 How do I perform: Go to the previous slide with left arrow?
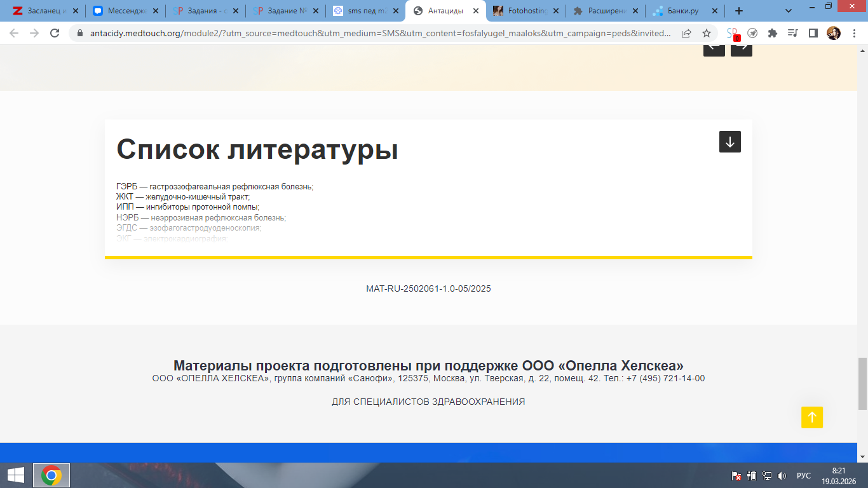tap(714, 48)
